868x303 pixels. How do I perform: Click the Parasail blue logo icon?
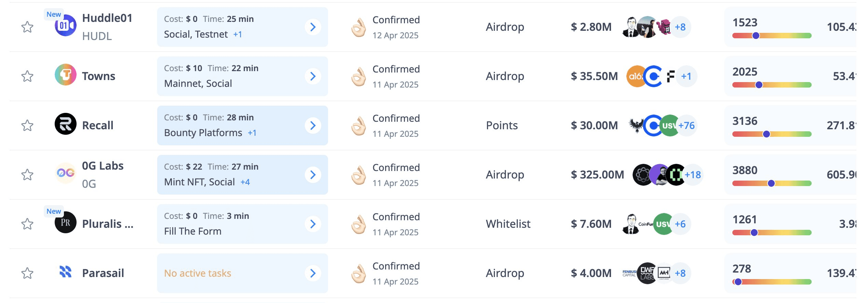pyautogui.click(x=65, y=272)
